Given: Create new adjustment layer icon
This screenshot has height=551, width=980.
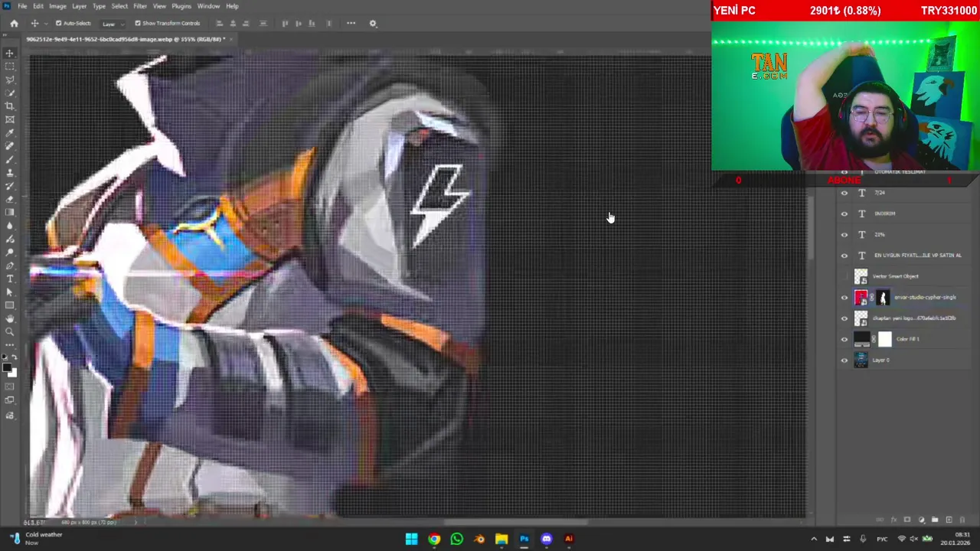Looking at the screenshot, I should click(x=921, y=520).
